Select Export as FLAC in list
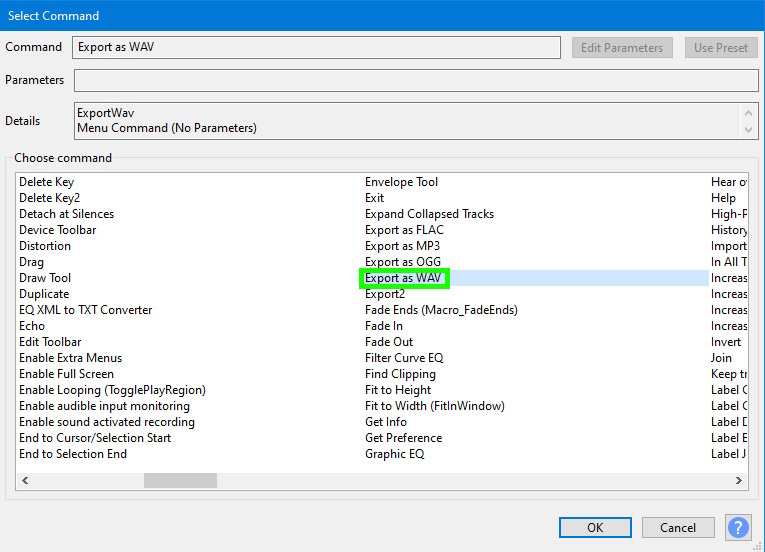The height and width of the screenshot is (552, 765). 404,230
